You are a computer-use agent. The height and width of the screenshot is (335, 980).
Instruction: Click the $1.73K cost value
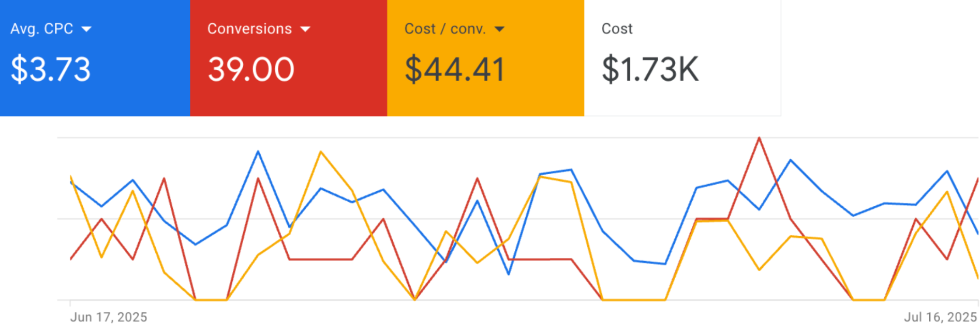[x=650, y=69]
